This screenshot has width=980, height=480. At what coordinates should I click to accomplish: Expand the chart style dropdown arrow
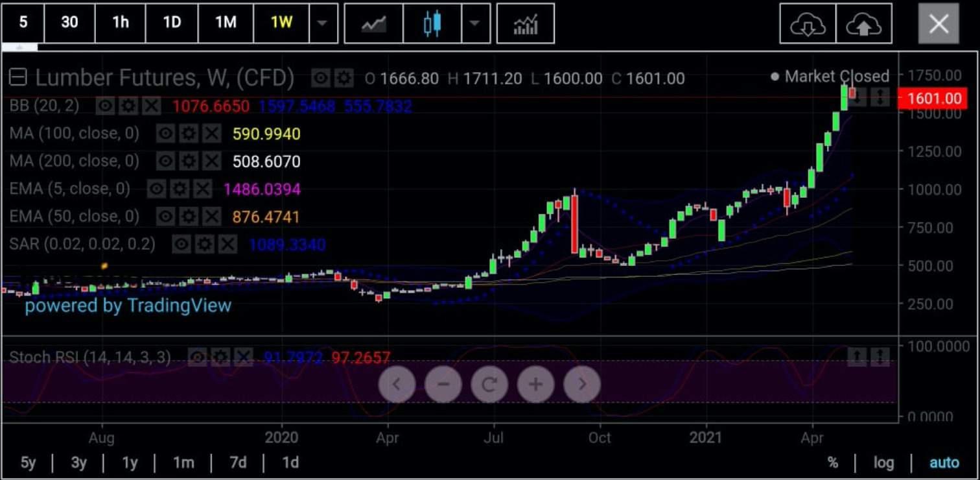475,23
